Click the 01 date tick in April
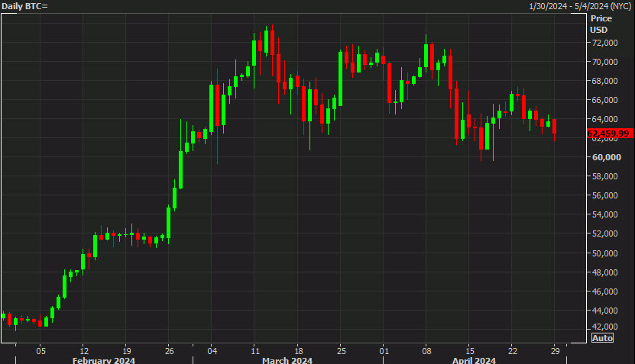 coord(384,351)
